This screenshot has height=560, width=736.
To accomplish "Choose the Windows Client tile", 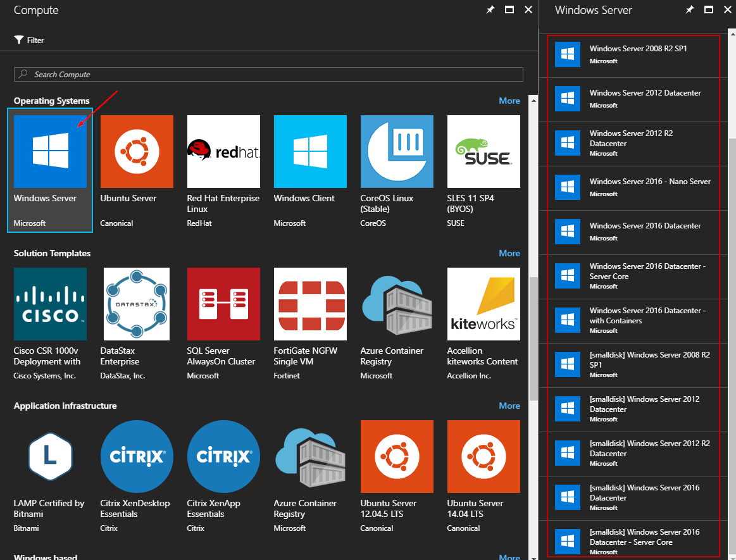I will tap(310, 171).
